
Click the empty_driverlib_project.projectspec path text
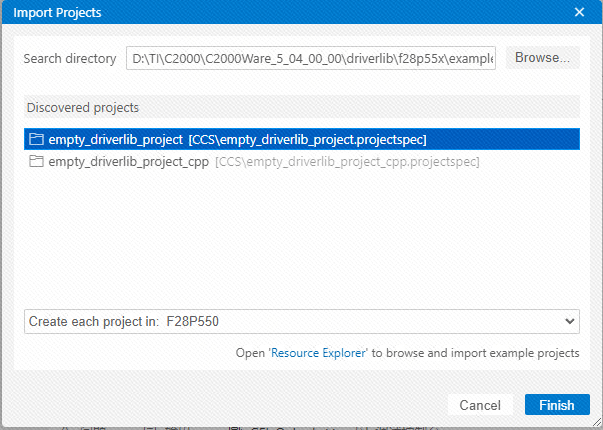pos(307,140)
